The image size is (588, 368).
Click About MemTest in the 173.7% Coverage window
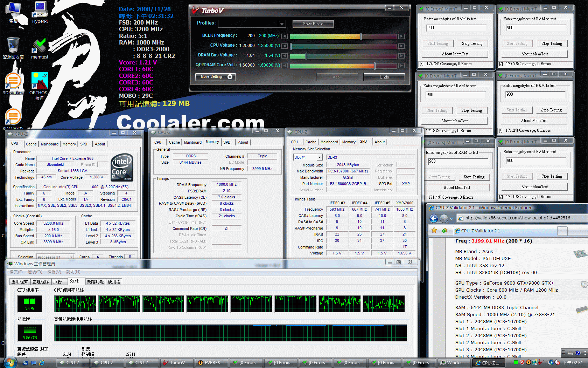[x=534, y=54]
